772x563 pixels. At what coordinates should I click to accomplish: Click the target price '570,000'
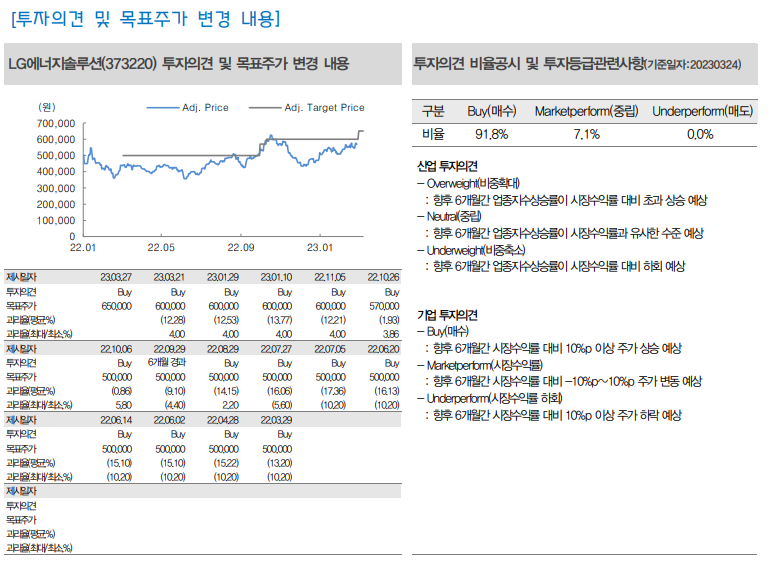pyautogui.click(x=384, y=306)
